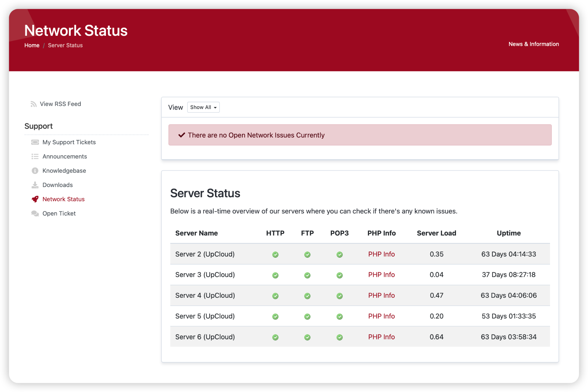Click the checkmark in the network issues banner
This screenshot has width=588, height=392.
[x=181, y=135]
